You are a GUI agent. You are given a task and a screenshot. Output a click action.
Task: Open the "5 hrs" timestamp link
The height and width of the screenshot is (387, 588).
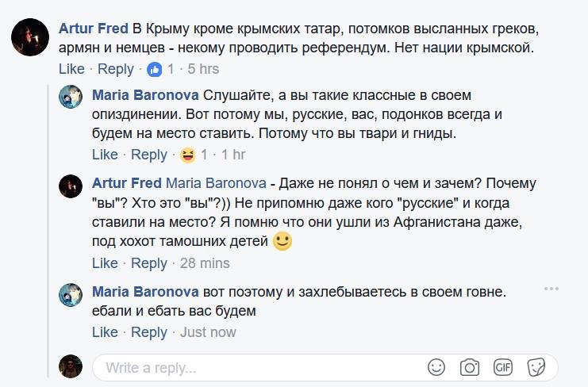coord(203,69)
